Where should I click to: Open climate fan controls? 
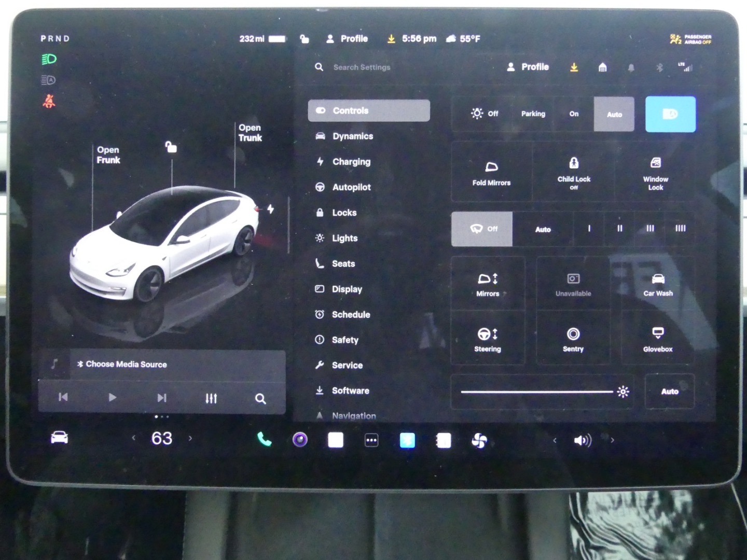click(x=479, y=441)
